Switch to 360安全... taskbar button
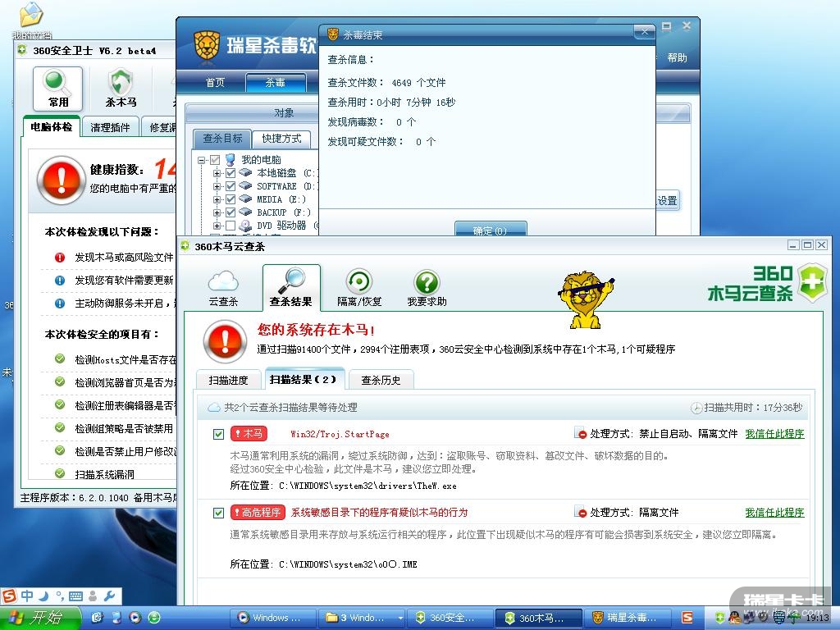Screen dimensions: 840x630 (450, 619)
